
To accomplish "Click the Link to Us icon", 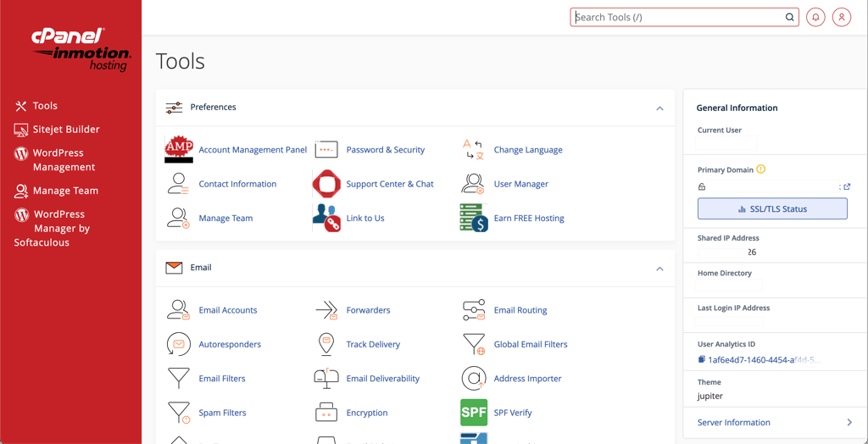I will coord(326,218).
